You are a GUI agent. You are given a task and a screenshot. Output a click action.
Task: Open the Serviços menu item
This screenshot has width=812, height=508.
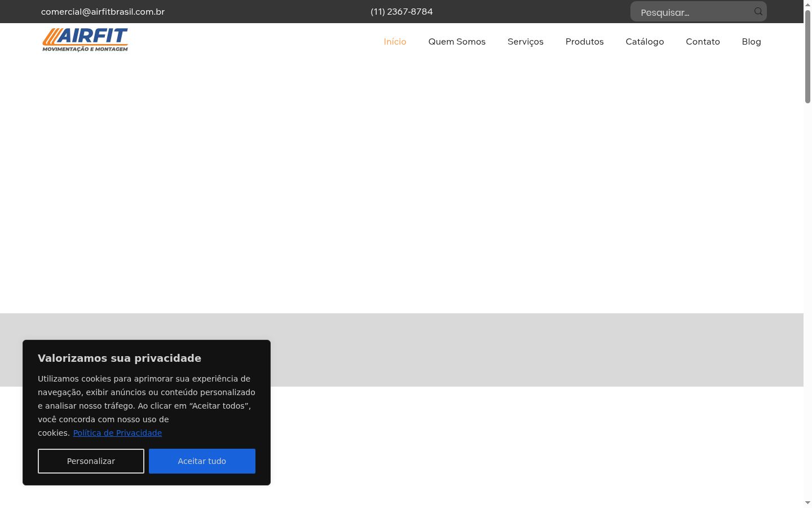click(x=526, y=42)
